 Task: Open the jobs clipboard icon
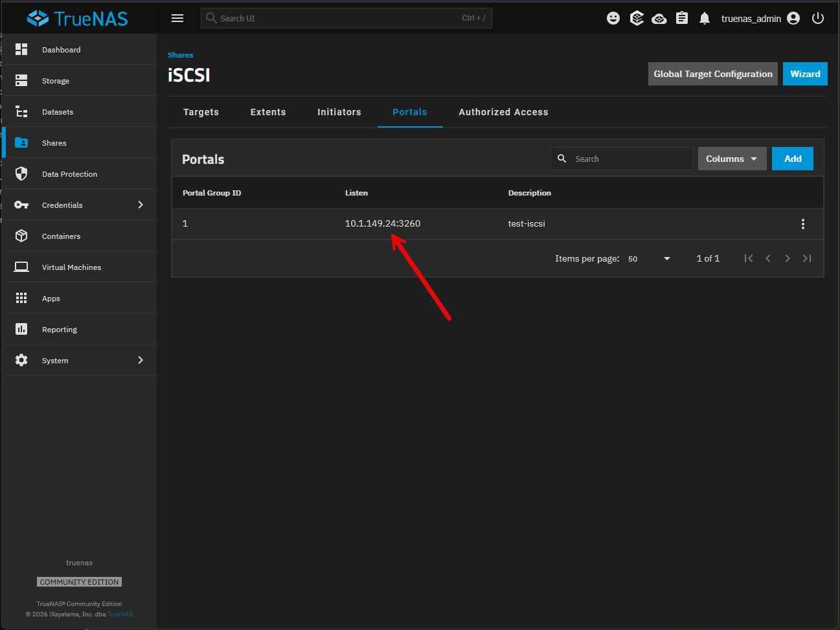(682, 18)
